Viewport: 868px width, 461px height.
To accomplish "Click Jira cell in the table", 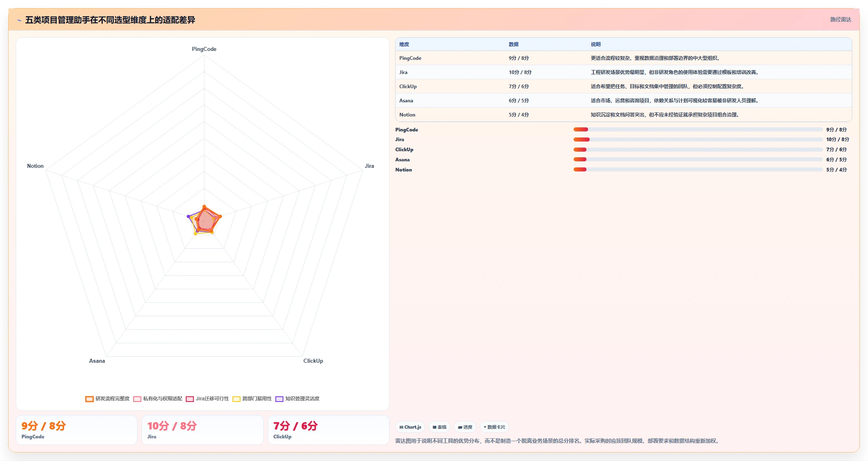I will (403, 72).
